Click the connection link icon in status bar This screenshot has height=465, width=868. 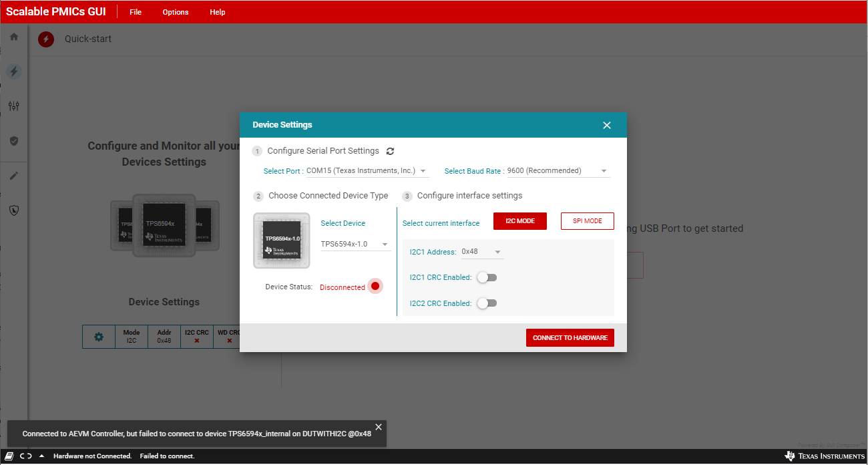25,456
